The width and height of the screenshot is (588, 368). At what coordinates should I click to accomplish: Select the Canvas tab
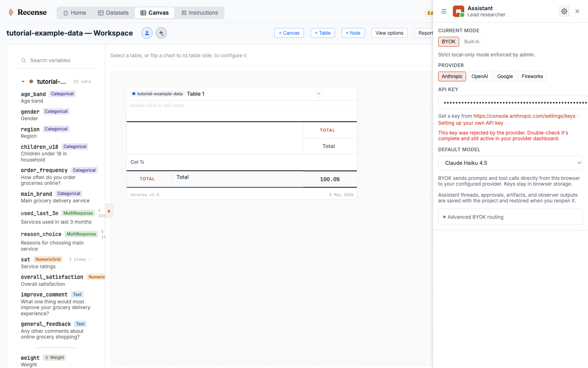coord(155,13)
